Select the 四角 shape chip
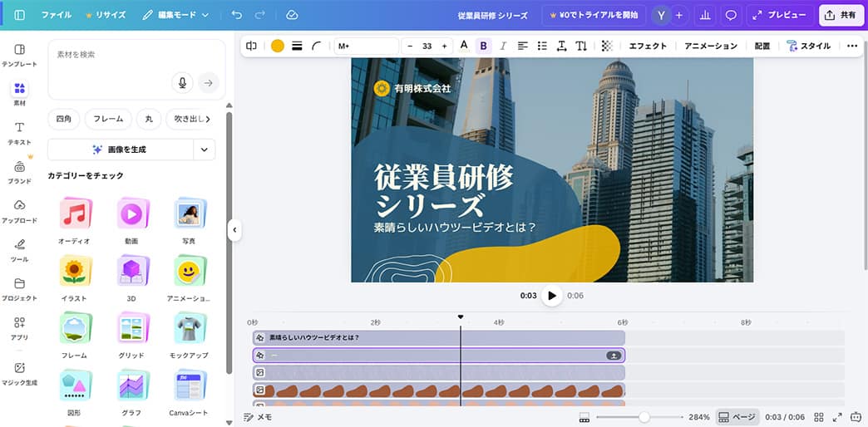This screenshot has height=427, width=868. click(x=64, y=119)
